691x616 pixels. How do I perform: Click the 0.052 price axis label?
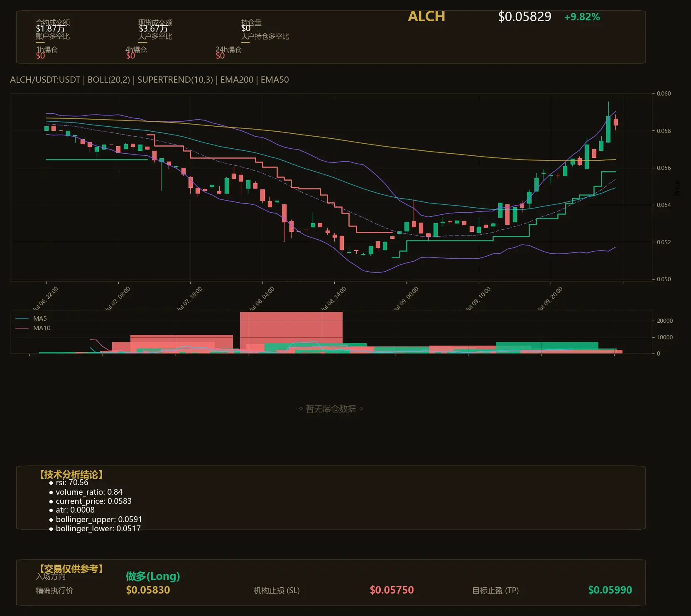point(664,242)
